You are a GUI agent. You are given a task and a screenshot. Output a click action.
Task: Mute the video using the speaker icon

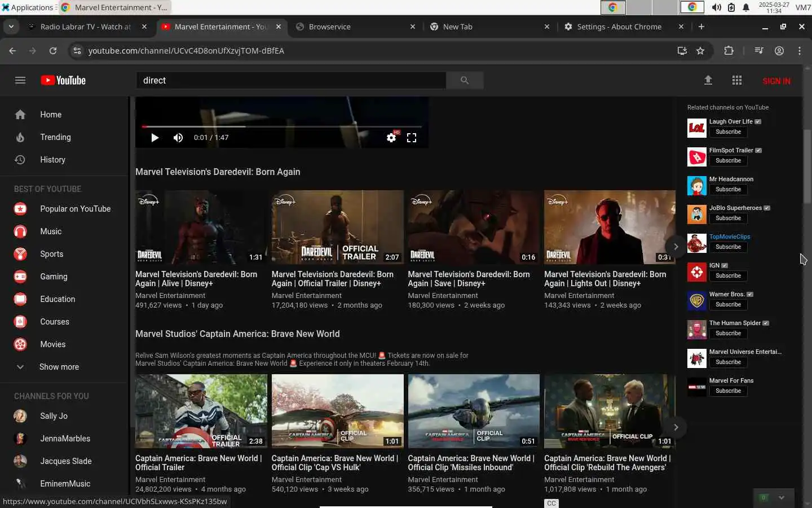[178, 138]
